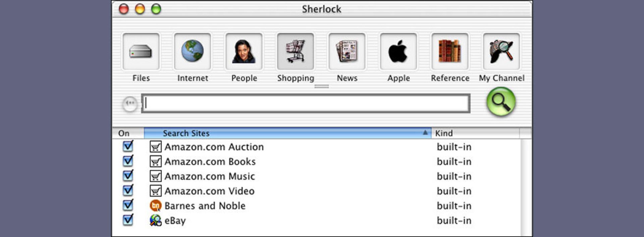The width and height of the screenshot is (644, 237).
Task: Toggle the Amazon.com Video checkbox
Action: coord(128,190)
